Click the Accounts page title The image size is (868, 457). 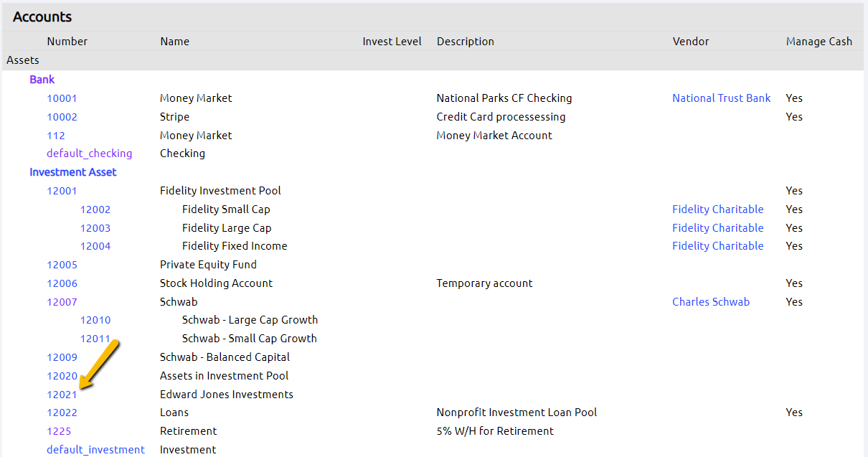42,17
